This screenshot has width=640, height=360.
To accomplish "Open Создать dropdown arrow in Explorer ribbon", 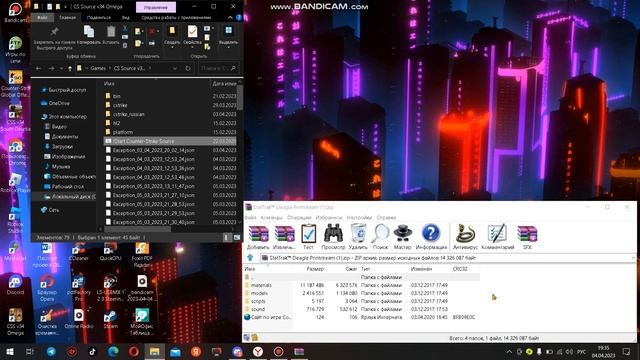I will 172,47.
